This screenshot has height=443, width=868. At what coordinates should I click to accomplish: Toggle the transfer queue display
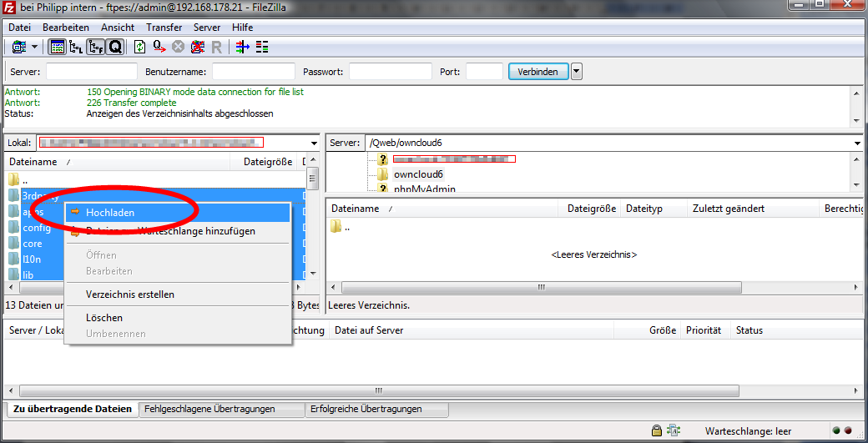pyautogui.click(x=114, y=47)
